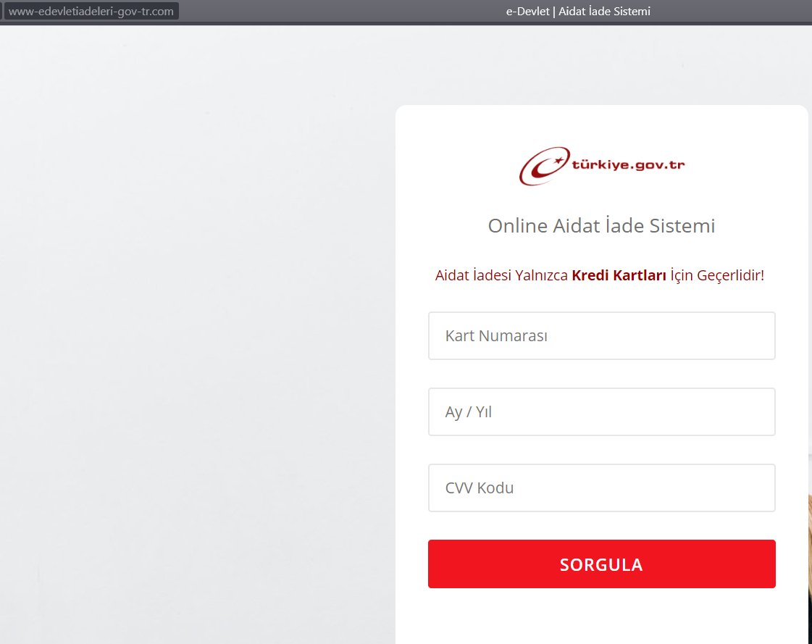Select the Ay / Yıl expiry field
812x644 pixels.
[601, 411]
